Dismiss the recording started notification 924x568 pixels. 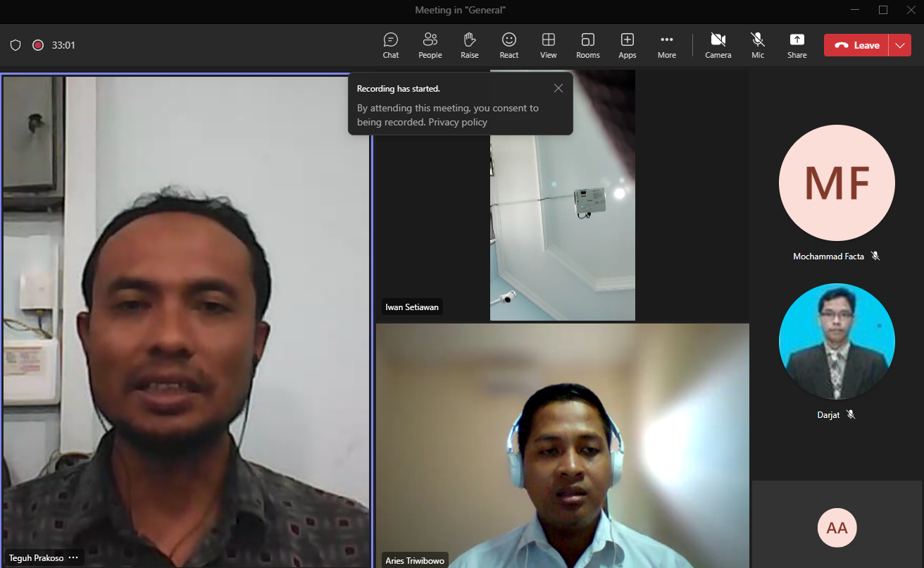pyautogui.click(x=558, y=88)
